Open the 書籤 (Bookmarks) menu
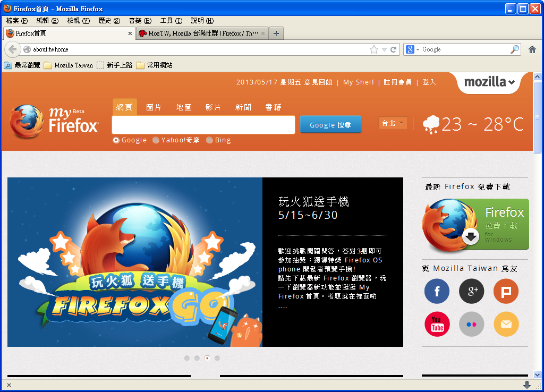This screenshot has height=392, width=544. point(140,21)
